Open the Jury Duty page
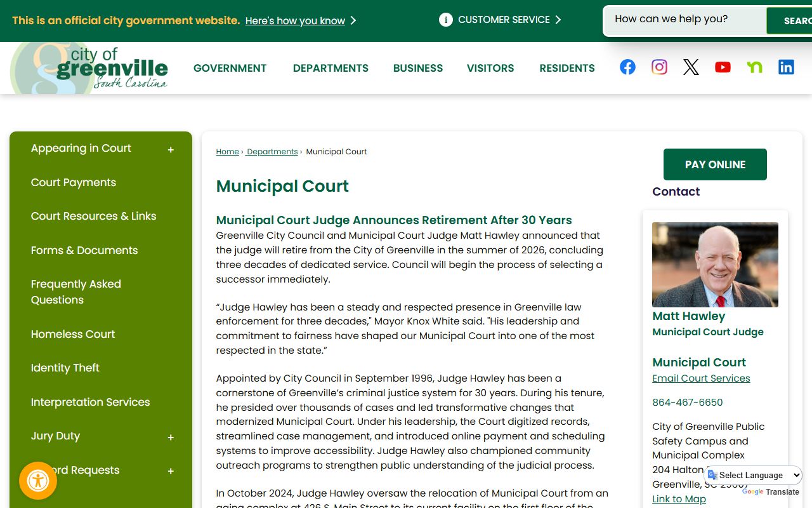Image resolution: width=812 pixels, height=508 pixels. 56,436
